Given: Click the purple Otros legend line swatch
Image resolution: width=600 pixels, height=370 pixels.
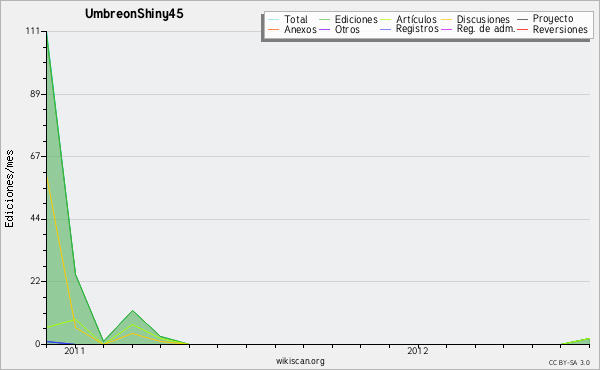Looking at the screenshot, I should pos(324,29).
